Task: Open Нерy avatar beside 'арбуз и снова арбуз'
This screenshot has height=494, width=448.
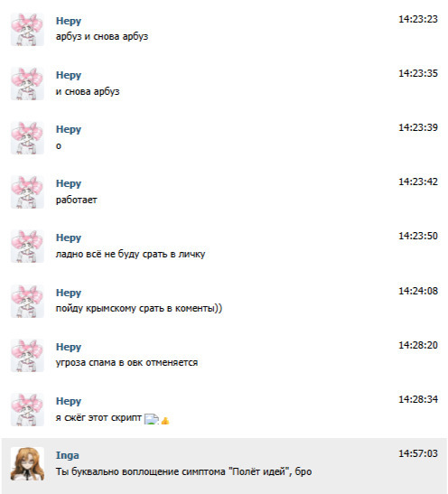Action: (x=27, y=29)
